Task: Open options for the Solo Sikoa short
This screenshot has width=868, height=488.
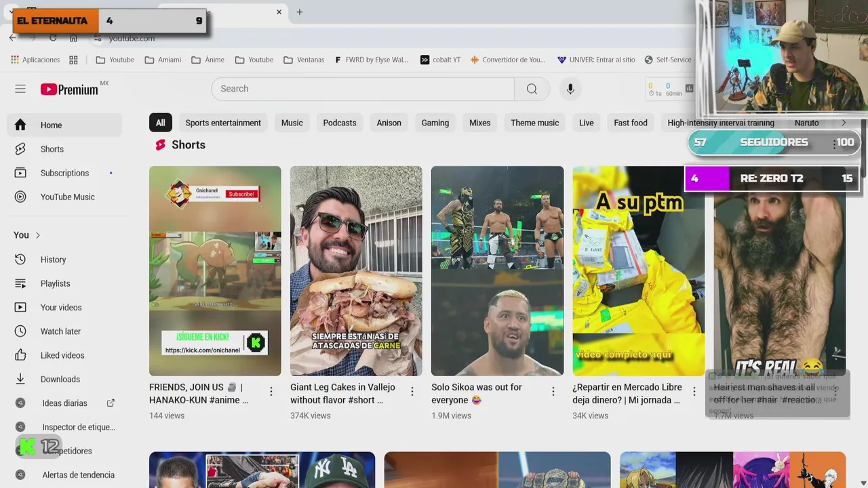Action: click(553, 392)
